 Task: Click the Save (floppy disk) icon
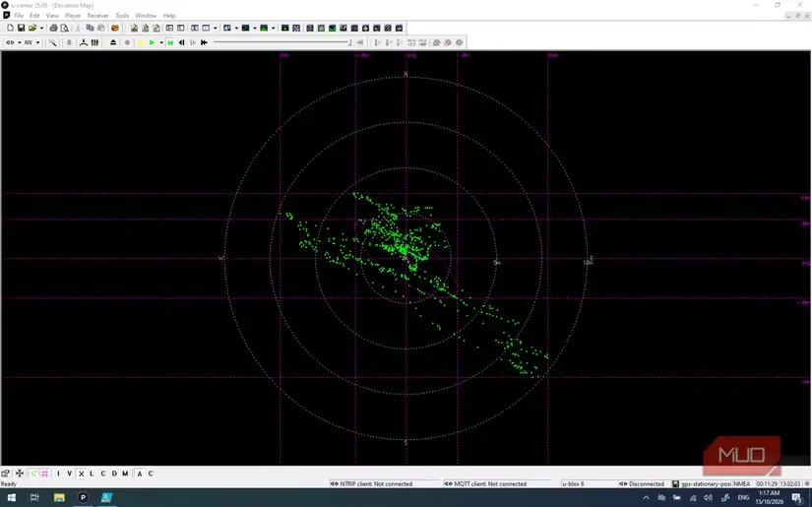pyautogui.click(x=21, y=28)
